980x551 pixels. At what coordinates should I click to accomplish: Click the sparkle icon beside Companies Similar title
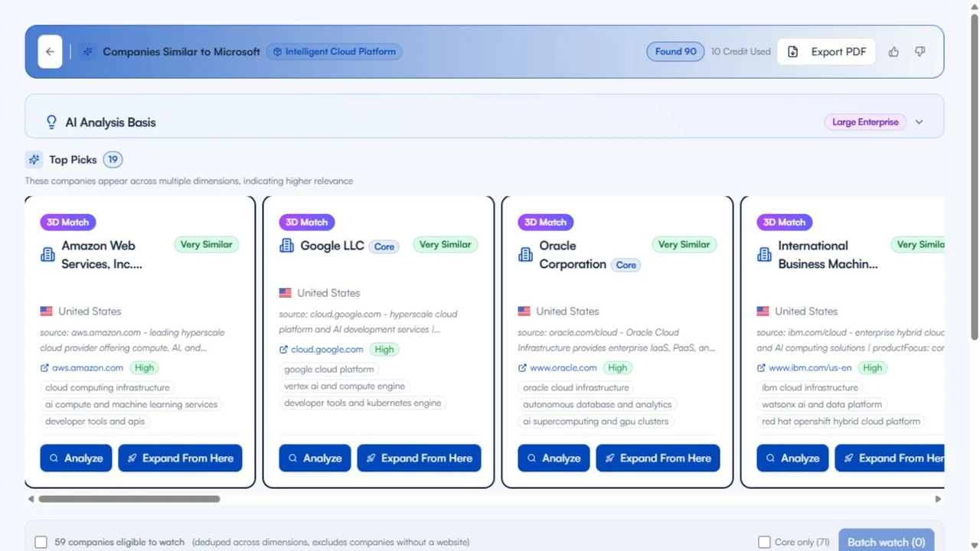88,52
